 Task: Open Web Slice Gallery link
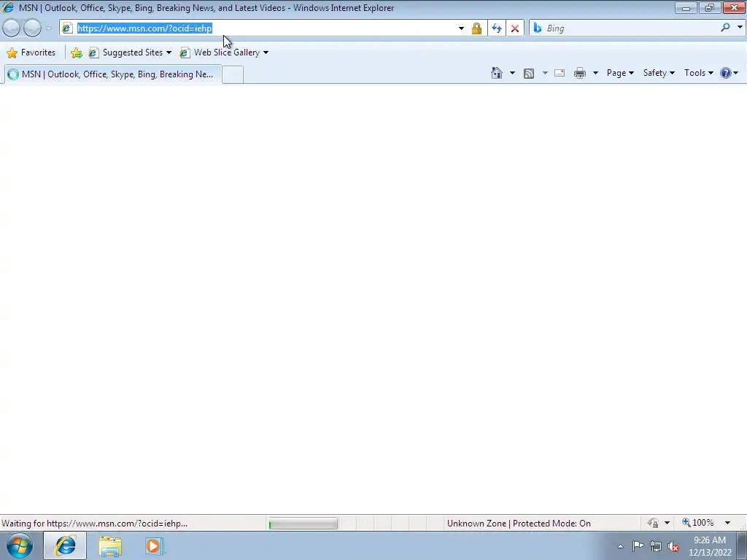click(223, 52)
